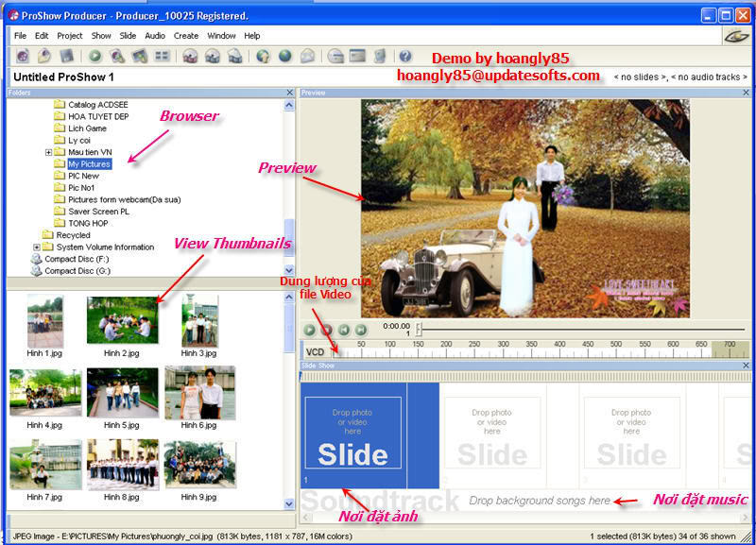Select the Recycled folder
The image size is (756, 545).
[x=66, y=235]
